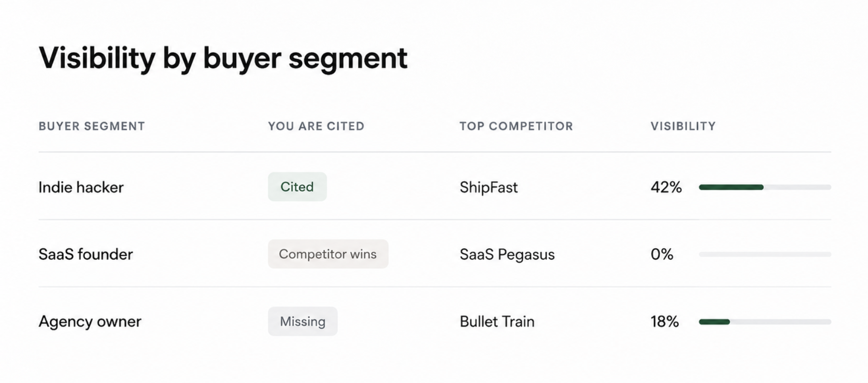Click the SaaS Pegasus competitor name
The height and width of the screenshot is (383, 868).
pos(507,254)
